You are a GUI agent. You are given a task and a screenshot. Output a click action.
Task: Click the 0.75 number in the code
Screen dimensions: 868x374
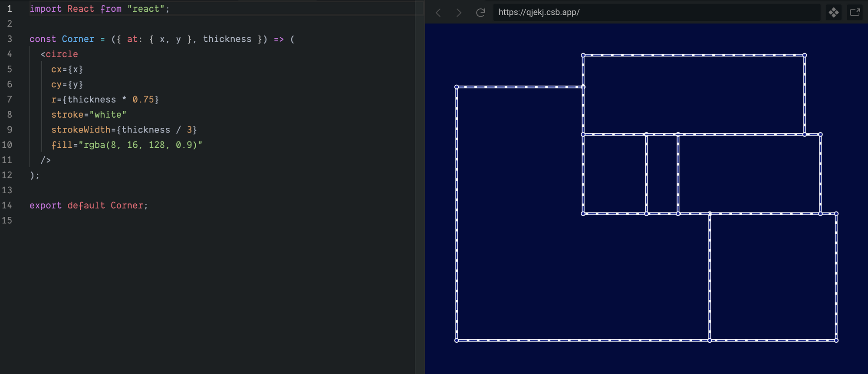coord(143,99)
